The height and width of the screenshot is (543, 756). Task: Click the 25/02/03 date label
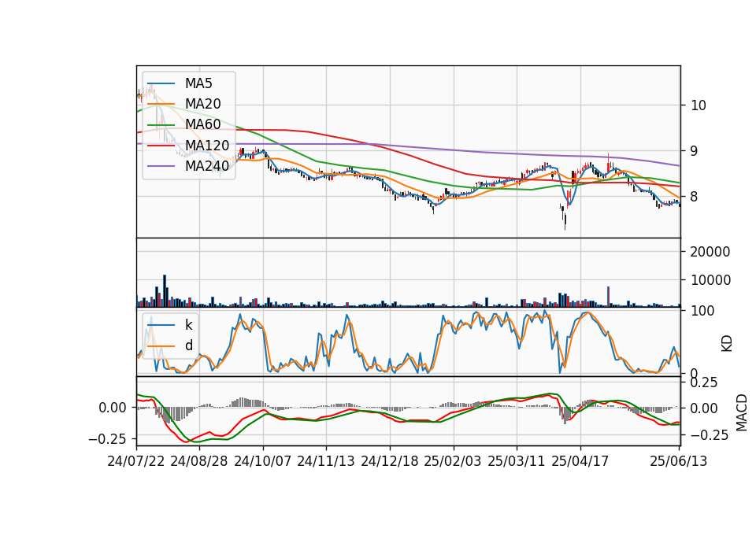pyautogui.click(x=453, y=461)
